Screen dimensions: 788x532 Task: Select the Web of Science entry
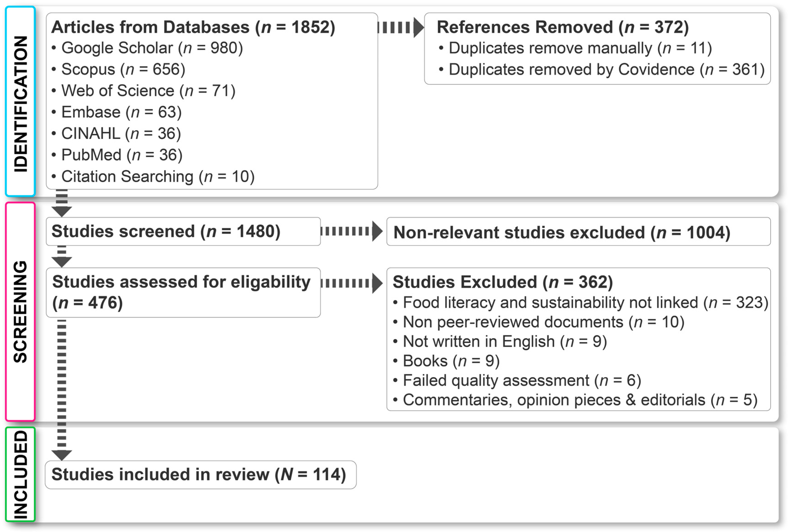click(148, 91)
